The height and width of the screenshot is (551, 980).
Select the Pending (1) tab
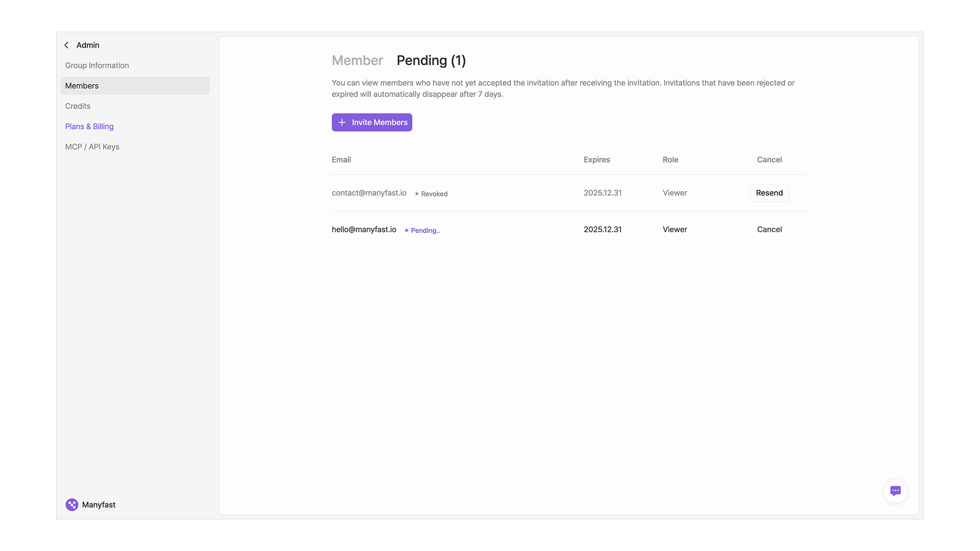tap(431, 60)
